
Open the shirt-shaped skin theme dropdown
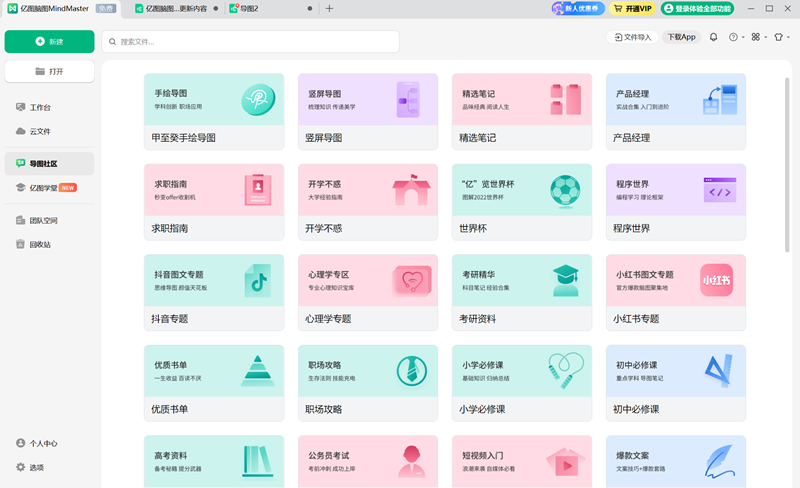click(780, 37)
